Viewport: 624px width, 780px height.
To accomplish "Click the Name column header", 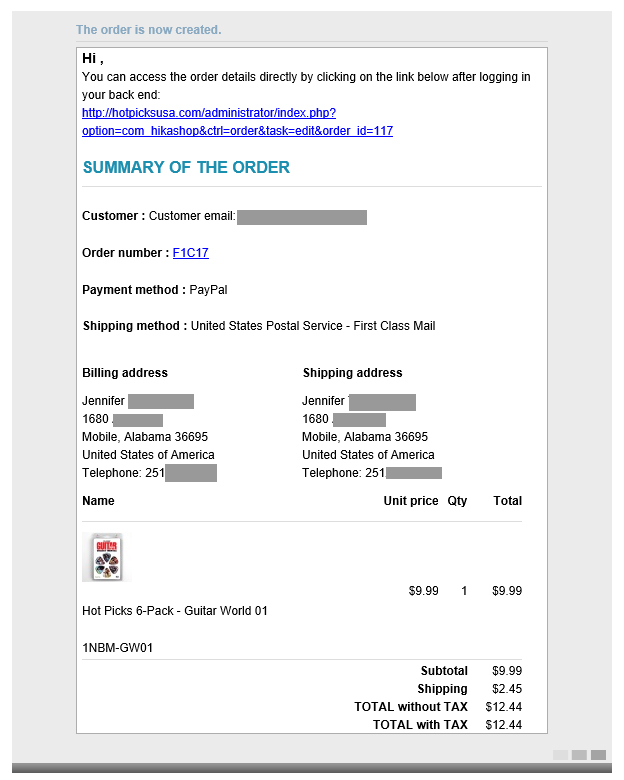I will click(x=98, y=501).
